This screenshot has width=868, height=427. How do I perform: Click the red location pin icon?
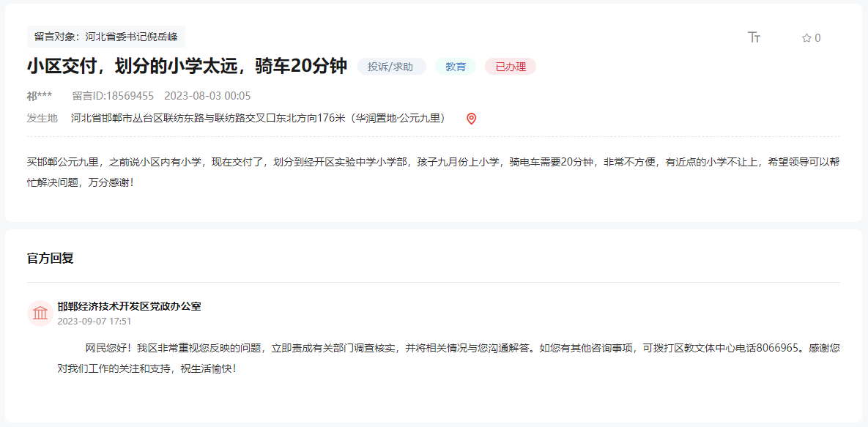click(471, 119)
